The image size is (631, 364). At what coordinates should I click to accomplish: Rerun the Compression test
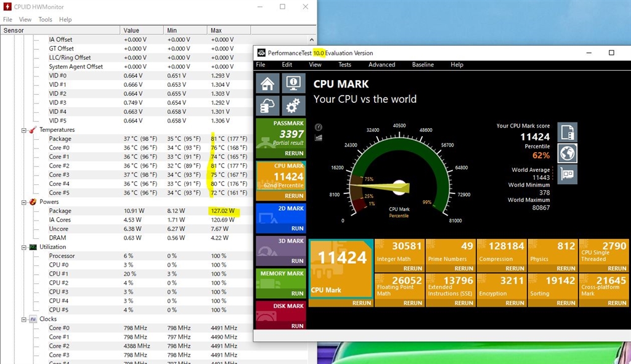tap(515, 269)
